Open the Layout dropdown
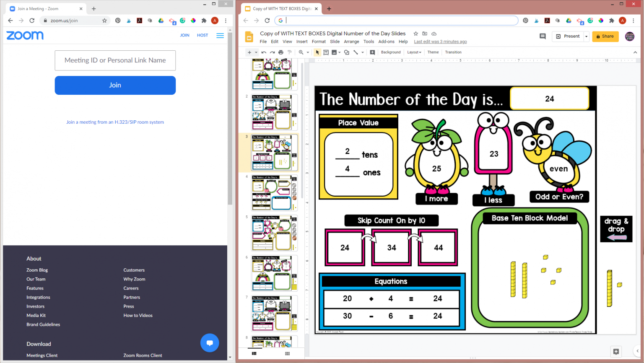This screenshot has height=363, width=644. pos(414,52)
